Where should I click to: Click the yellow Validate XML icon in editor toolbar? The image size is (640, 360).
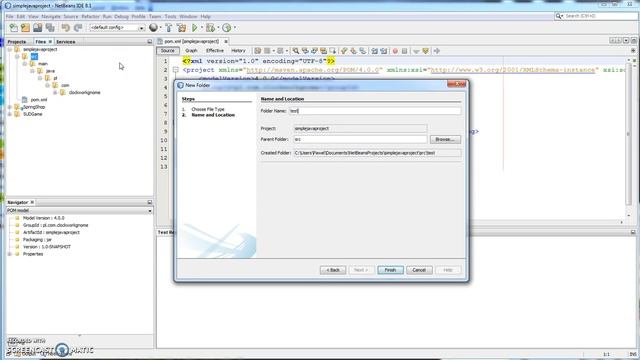(x=426, y=51)
